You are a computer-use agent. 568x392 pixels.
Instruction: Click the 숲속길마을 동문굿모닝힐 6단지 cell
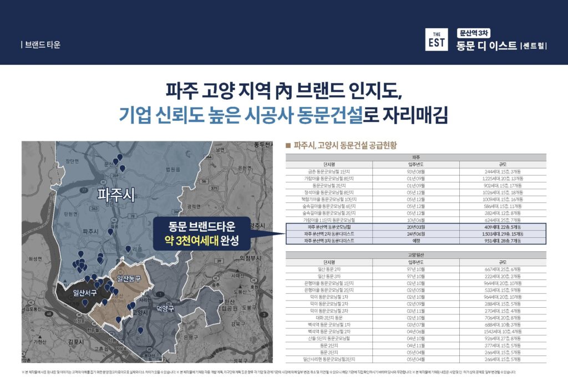[x=329, y=206]
